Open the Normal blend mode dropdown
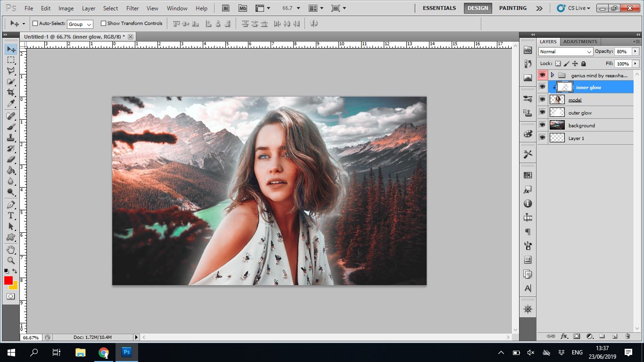 pyautogui.click(x=565, y=51)
